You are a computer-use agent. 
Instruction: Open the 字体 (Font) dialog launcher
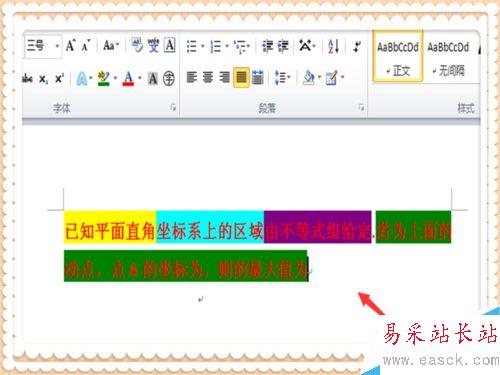[173, 107]
